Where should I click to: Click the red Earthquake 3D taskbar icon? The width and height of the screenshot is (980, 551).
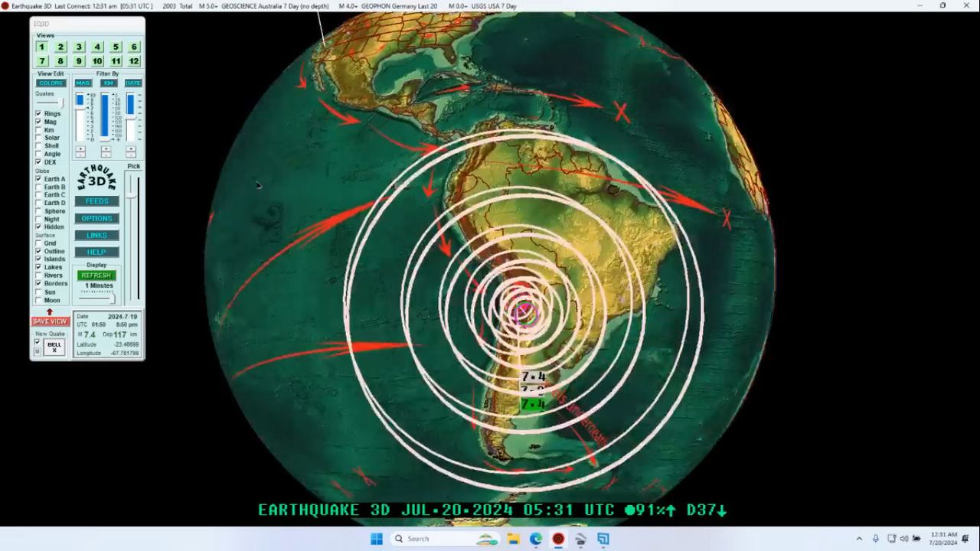pyautogui.click(x=558, y=539)
